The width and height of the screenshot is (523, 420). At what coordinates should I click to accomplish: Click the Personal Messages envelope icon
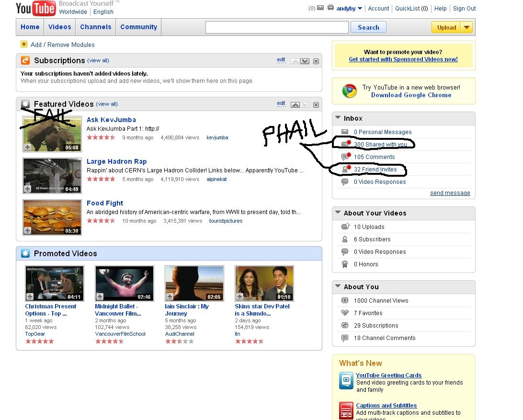tap(345, 132)
